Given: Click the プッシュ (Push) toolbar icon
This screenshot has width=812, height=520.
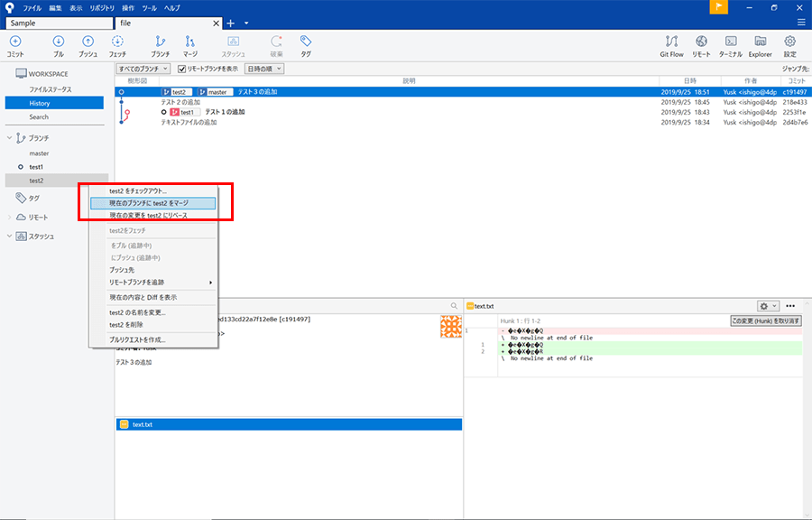Looking at the screenshot, I should [x=88, y=45].
